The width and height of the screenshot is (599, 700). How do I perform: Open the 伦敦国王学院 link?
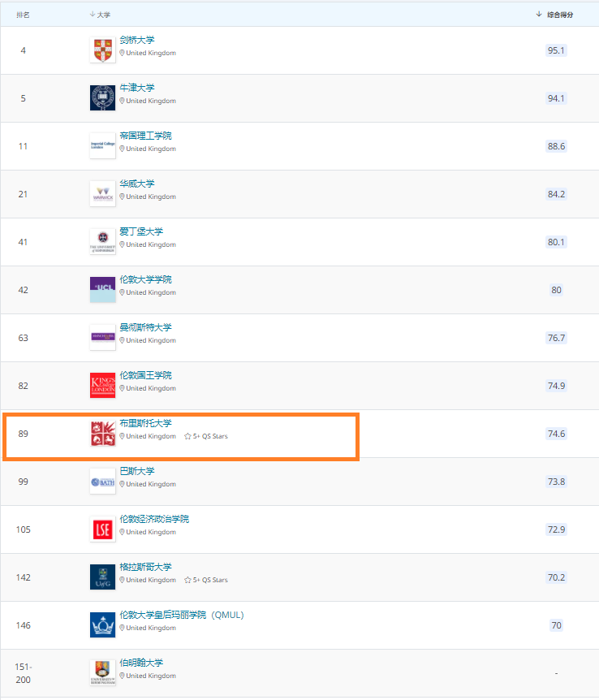tap(145, 375)
